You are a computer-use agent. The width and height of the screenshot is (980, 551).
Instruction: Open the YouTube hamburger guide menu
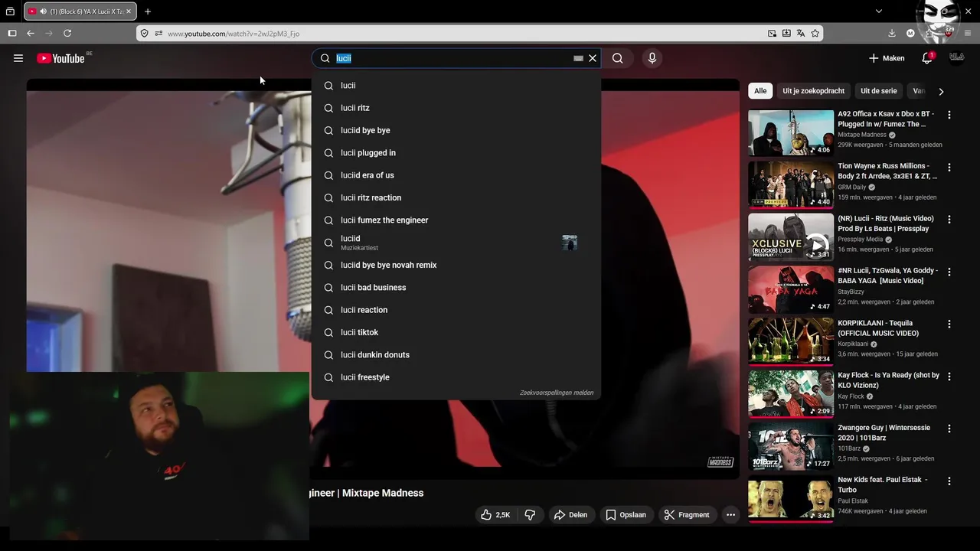(18, 58)
